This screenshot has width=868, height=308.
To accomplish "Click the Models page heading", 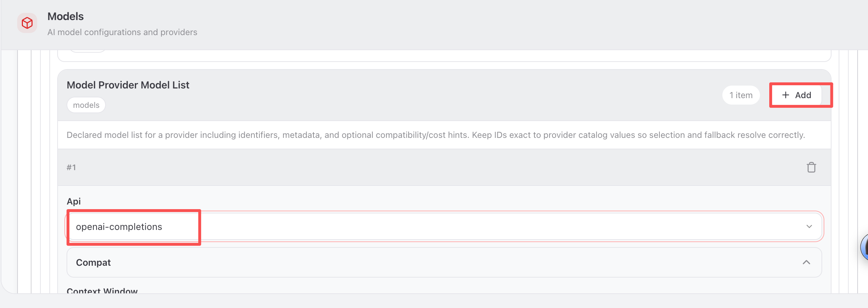I will pyautogui.click(x=65, y=16).
